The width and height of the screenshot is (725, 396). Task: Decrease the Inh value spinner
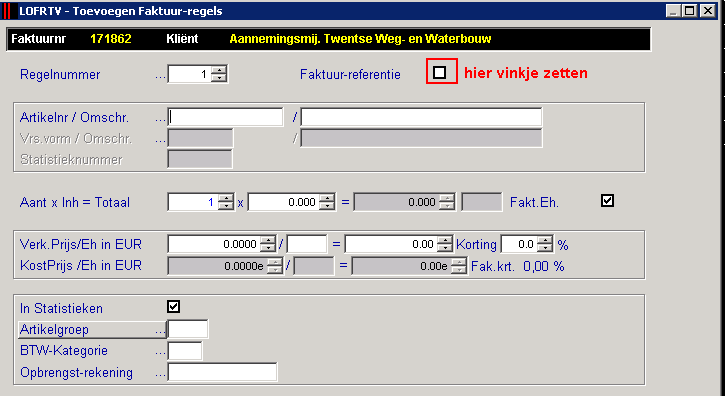(327, 206)
